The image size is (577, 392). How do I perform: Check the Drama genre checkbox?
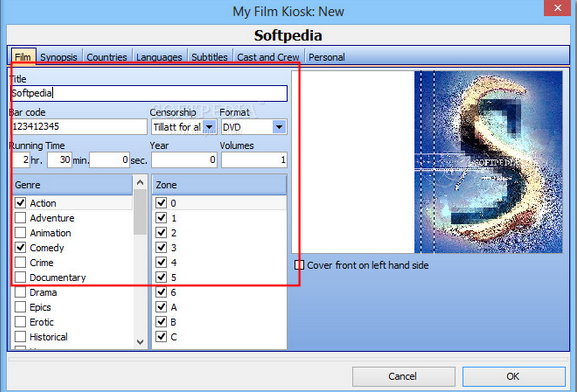pos(21,292)
